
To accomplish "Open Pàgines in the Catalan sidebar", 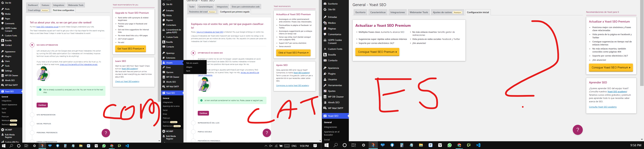I will point(170,20).
